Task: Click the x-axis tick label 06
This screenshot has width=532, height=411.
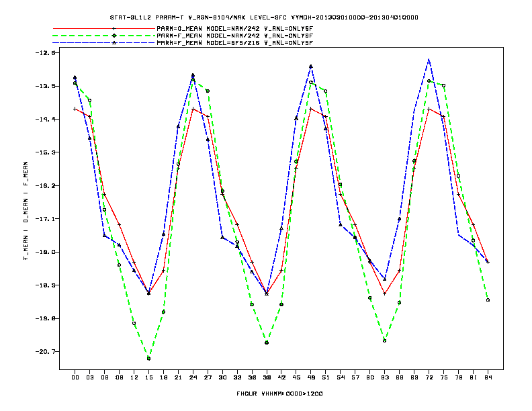Action: [x=105, y=377]
